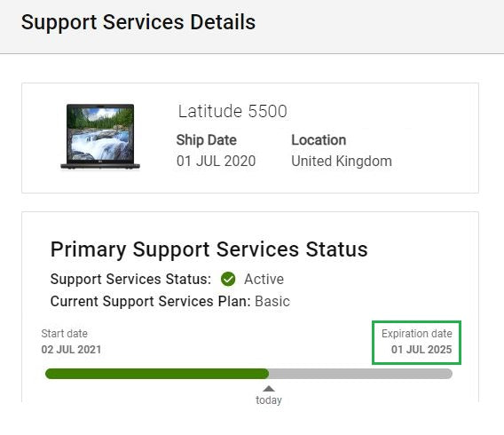The width and height of the screenshot is (504, 435).
Task: Click the Location label
Action: pos(319,140)
